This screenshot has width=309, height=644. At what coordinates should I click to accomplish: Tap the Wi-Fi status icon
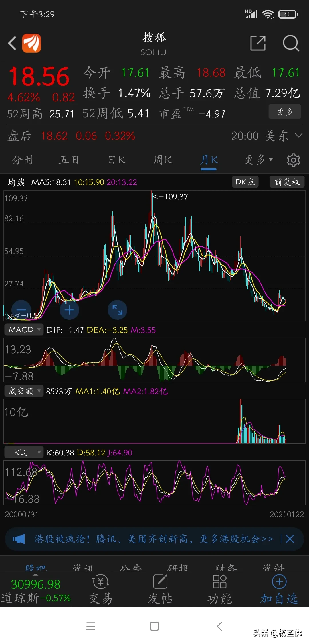point(268,14)
